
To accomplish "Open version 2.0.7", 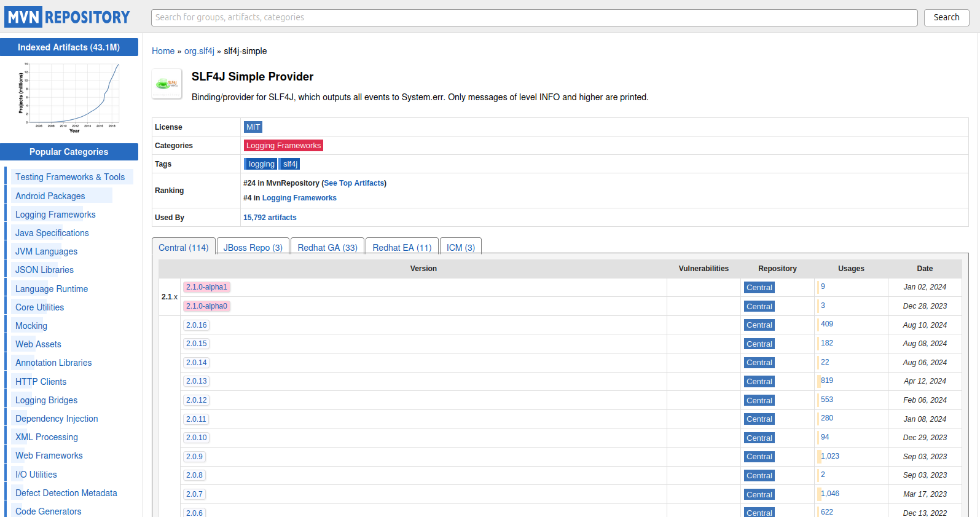I will tap(194, 494).
